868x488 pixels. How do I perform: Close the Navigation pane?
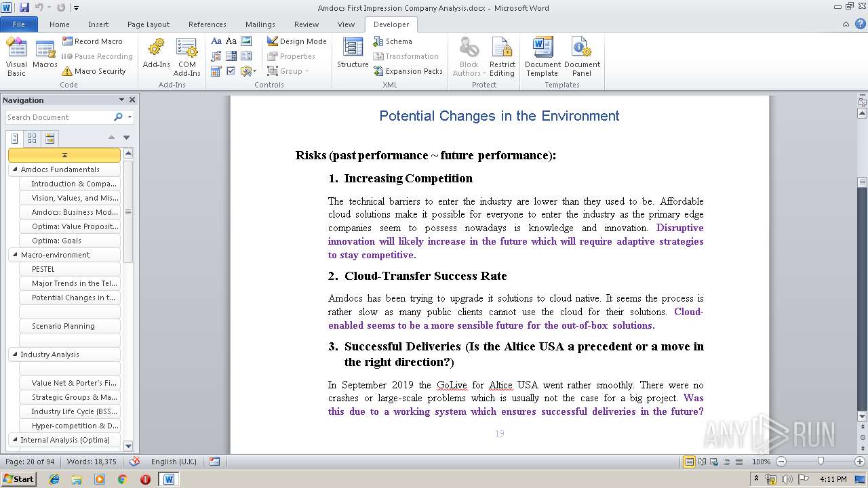pyautogui.click(x=132, y=100)
